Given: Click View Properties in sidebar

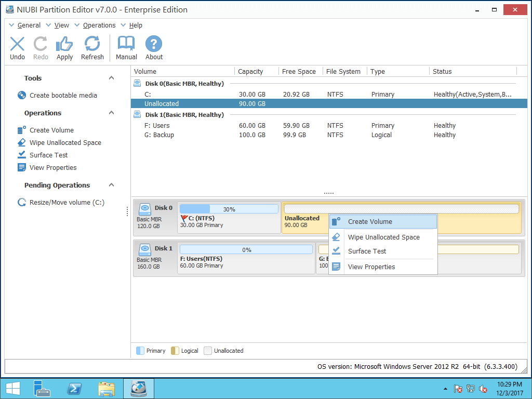Looking at the screenshot, I should (53, 168).
